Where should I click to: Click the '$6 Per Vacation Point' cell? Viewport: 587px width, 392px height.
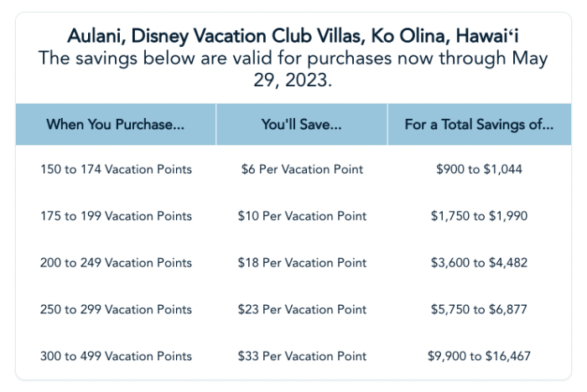302,169
